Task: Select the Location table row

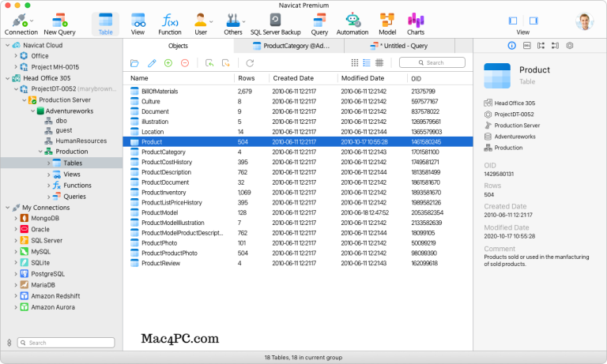Action: 298,132
